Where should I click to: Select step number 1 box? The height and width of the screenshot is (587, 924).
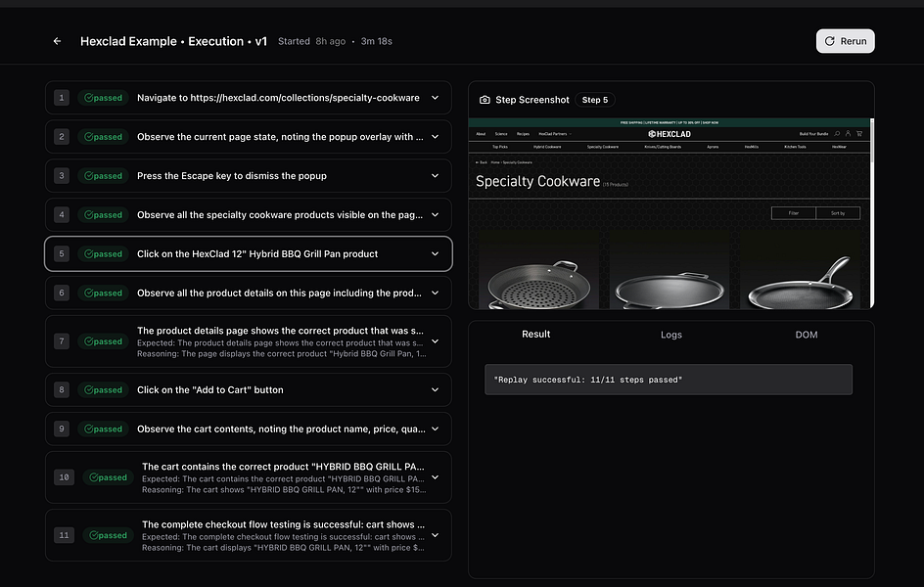(x=62, y=98)
